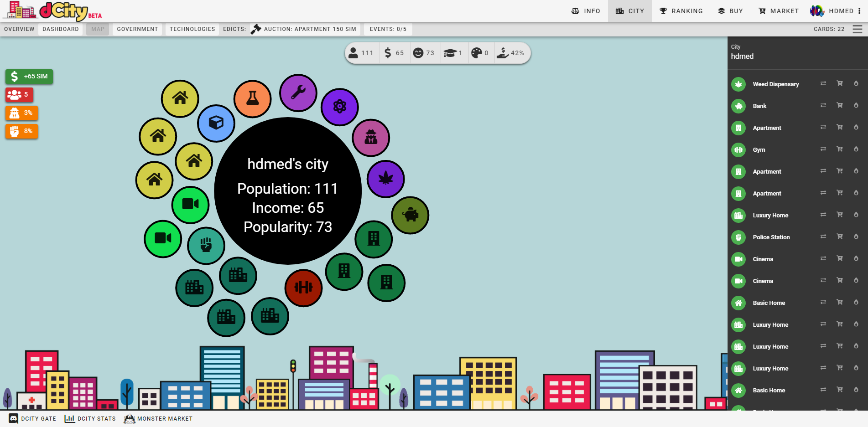Open the GOVERNMENT tab
This screenshot has width=868, height=427.
pyautogui.click(x=137, y=29)
